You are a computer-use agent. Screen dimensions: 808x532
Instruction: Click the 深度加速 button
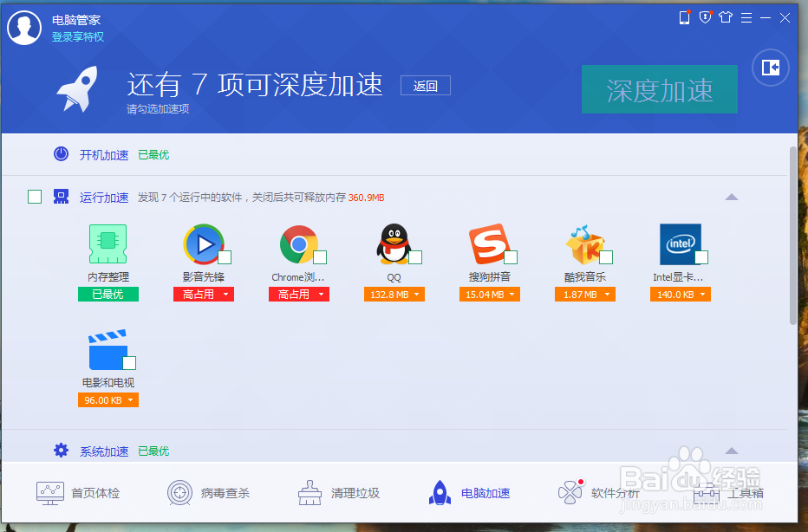tap(660, 89)
